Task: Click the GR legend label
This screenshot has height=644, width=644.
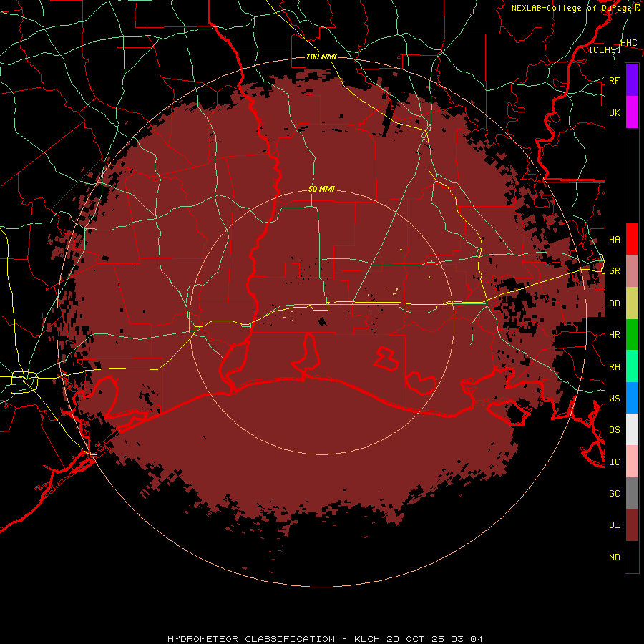Action: 614,271
